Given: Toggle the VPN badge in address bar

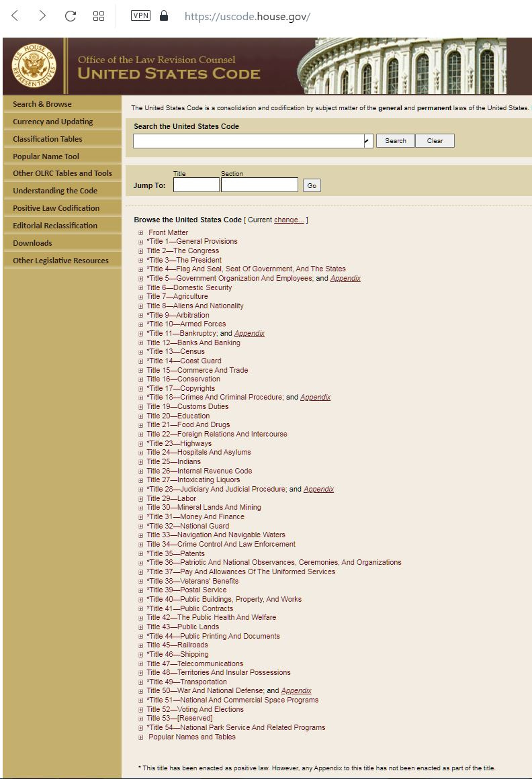Looking at the screenshot, I should [x=140, y=15].
